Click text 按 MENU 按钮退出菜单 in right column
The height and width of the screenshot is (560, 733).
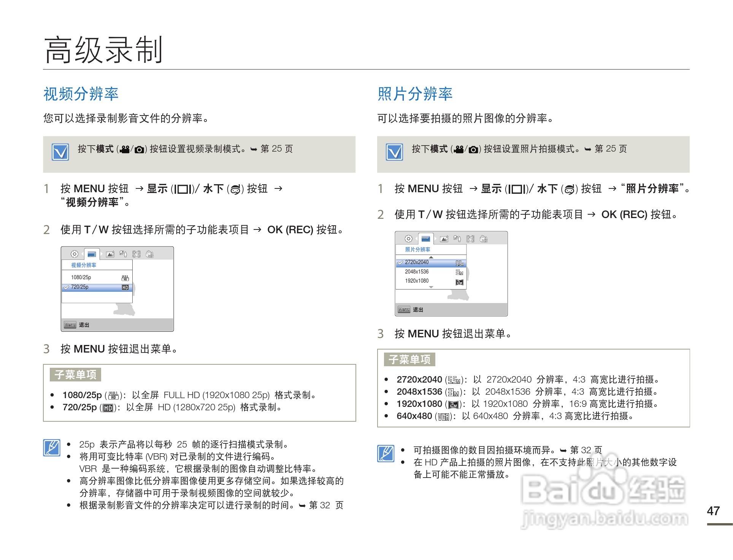click(x=454, y=334)
